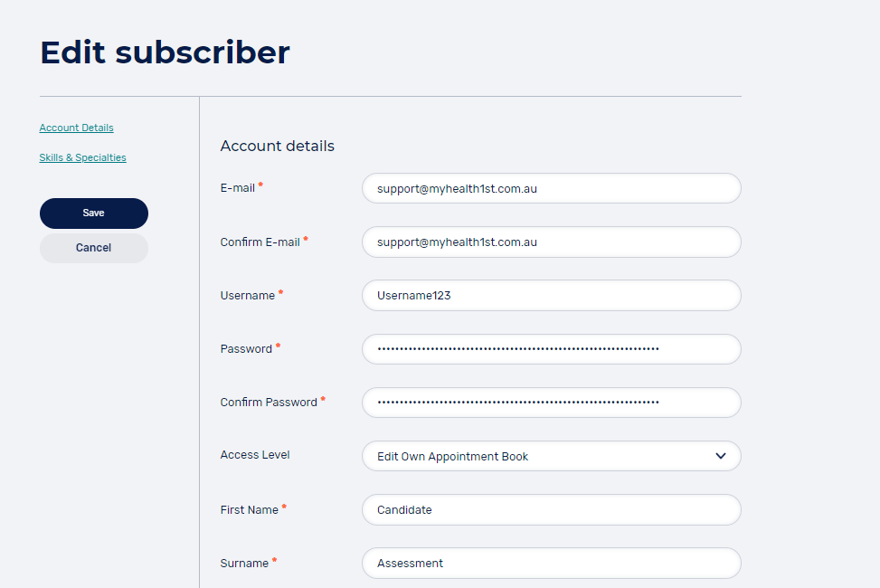The height and width of the screenshot is (588, 880).
Task: Open the Edit Own Appointment Book dropdown
Action: (543, 456)
